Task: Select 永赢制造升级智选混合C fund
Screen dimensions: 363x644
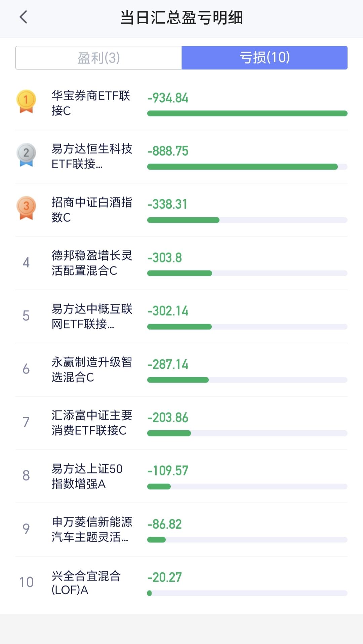Action: click(x=182, y=370)
